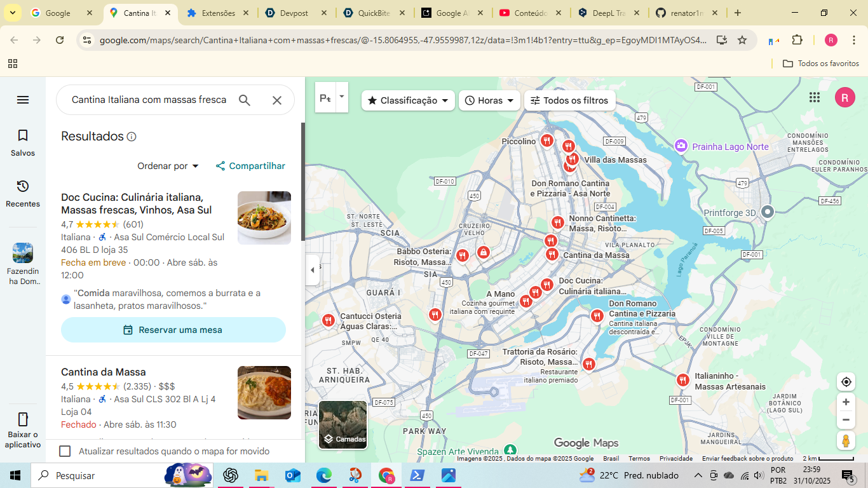Click the Spazen Arte Vivenda marker
This screenshot has height=488, width=868.
[510, 451]
